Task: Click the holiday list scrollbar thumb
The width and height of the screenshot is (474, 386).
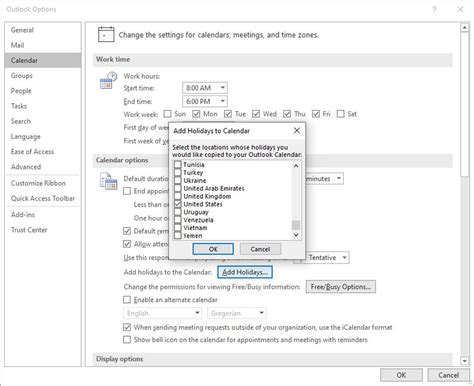Action: 296,225
